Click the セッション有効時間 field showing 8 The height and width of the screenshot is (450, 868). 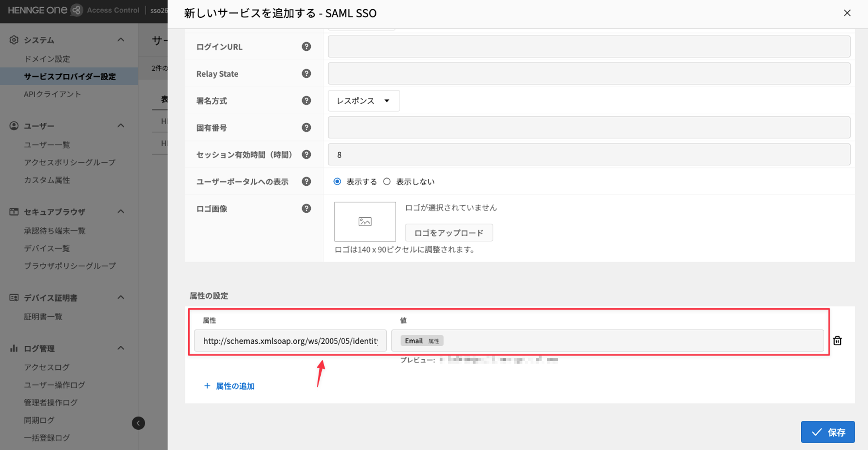tap(589, 154)
